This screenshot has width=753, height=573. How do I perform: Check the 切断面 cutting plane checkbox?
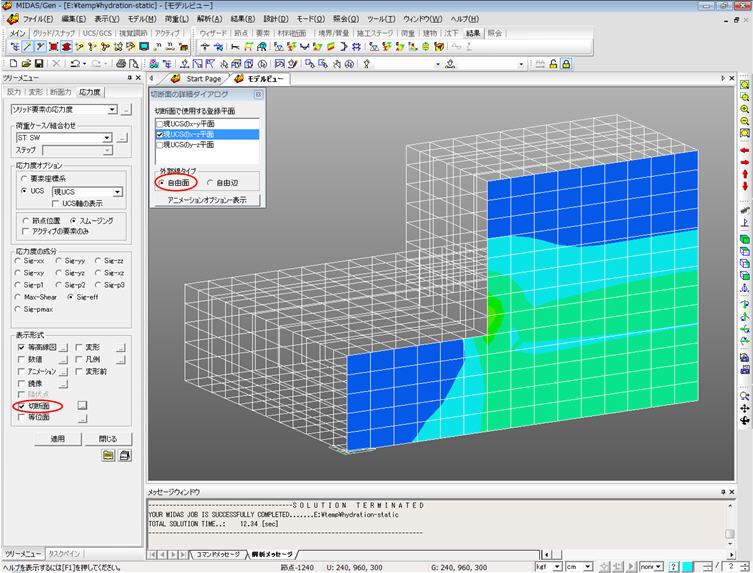[x=22, y=406]
